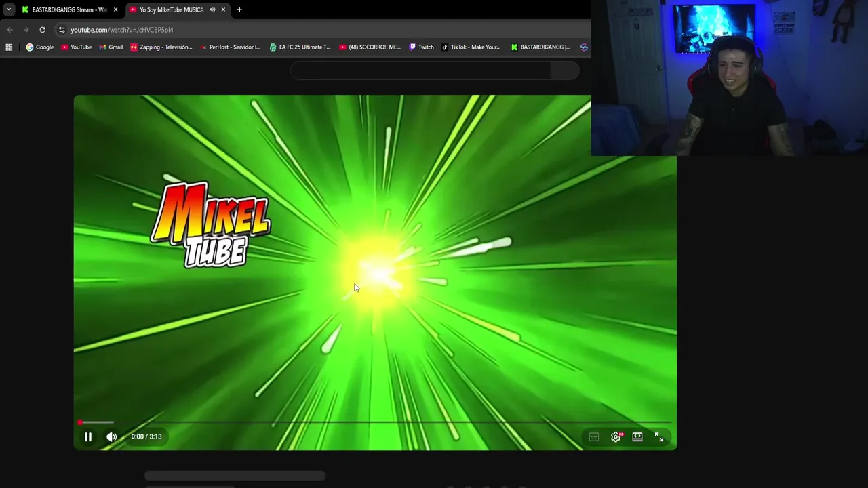Open the video settings gear
The height and width of the screenshot is (488, 868).
[x=616, y=437]
